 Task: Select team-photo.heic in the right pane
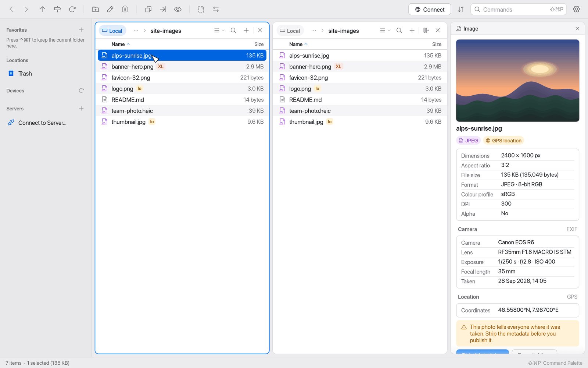pos(360,111)
